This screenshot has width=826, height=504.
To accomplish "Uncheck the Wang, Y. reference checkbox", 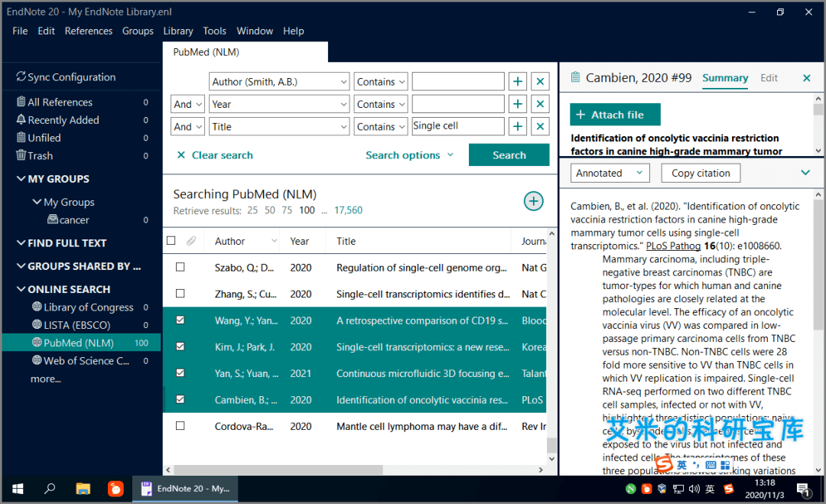I will pos(180,320).
